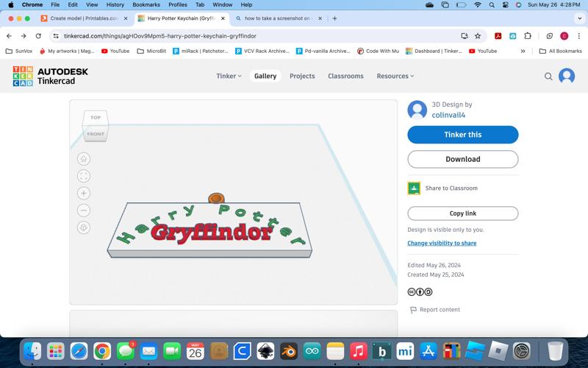Go back to the previous page
Image resolution: width=588 pixels, height=368 pixels.
(x=9, y=36)
